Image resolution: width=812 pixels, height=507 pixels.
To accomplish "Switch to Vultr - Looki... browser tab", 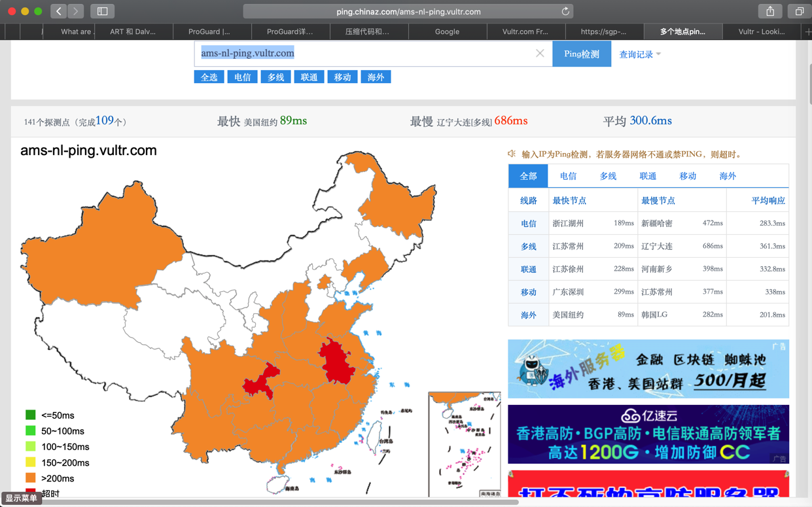I will coord(762,31).
